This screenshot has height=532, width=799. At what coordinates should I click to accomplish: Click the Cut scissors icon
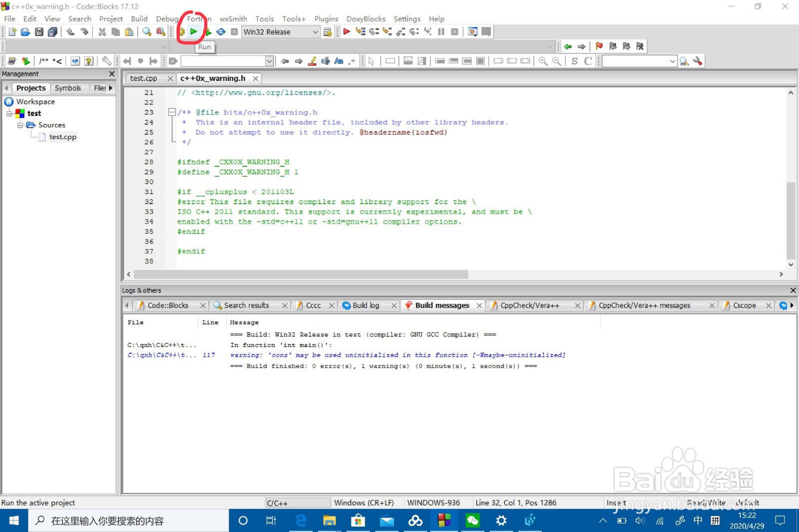(102, 32)
